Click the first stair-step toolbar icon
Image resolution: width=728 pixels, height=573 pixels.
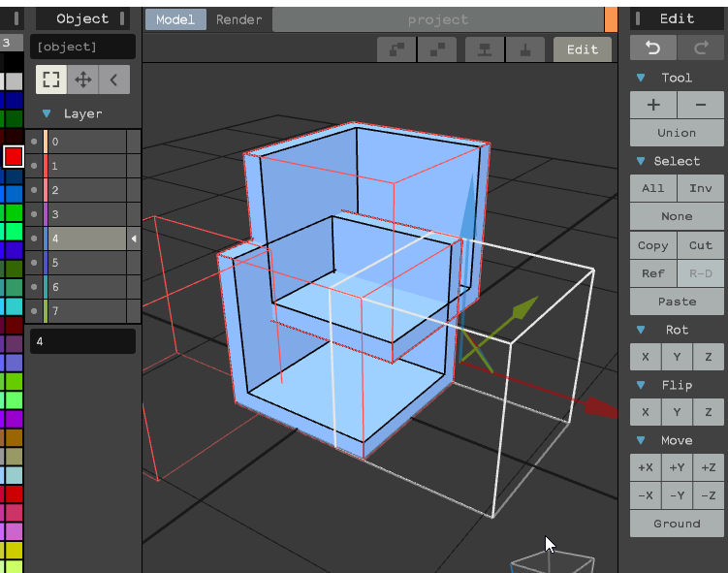point(396,49)
